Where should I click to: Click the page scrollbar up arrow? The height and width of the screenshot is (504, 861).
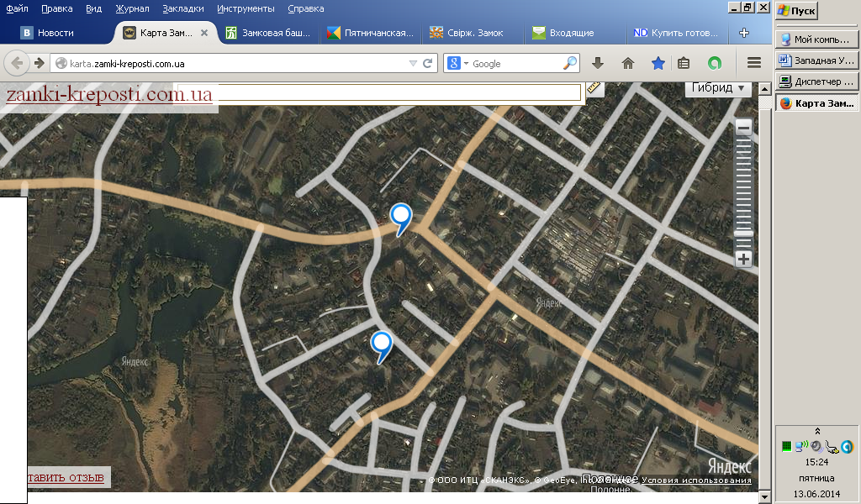click(764, 88)
